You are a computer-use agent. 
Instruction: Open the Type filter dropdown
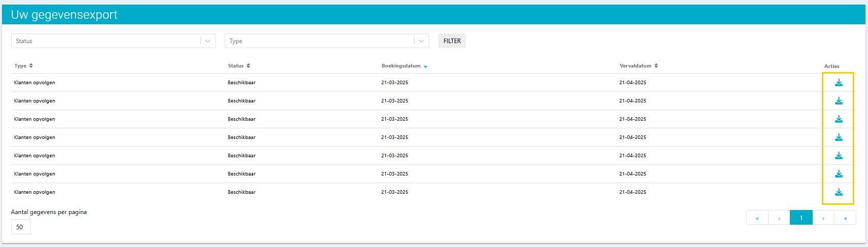327,41
